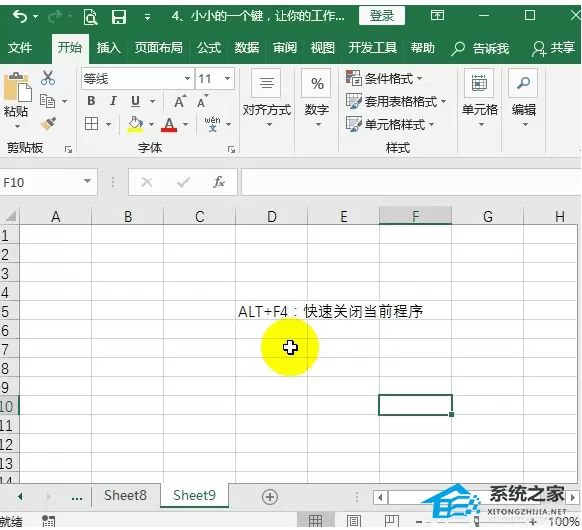Toggle Italic formatting
Viewport: 582px width, 530px height.
(113, 101)
